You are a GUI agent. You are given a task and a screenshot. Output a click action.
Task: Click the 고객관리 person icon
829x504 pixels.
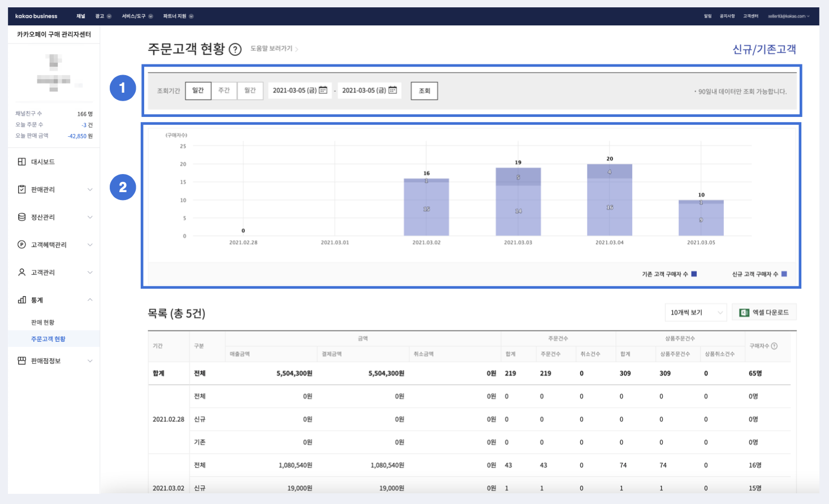point(21,272)
